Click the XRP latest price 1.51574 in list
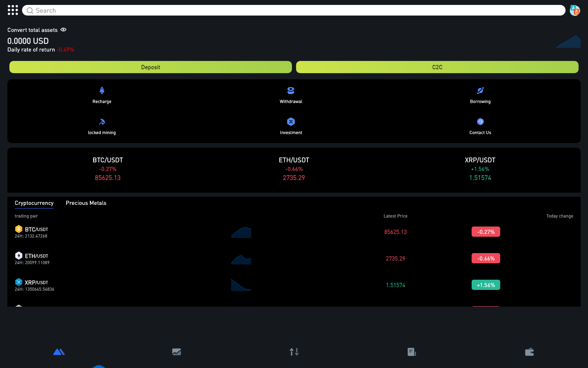This screenshot has width=588, height=368. [396, 285]
